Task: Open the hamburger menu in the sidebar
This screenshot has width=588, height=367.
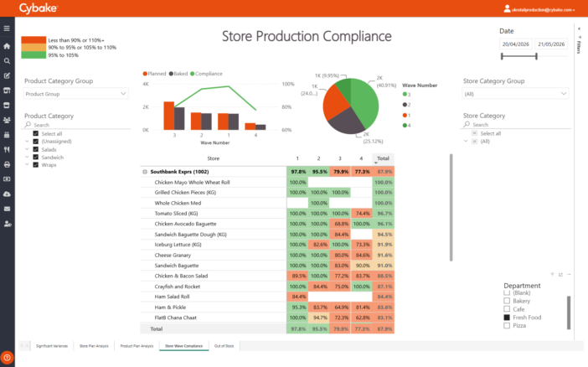Action: pyautogui.click(x=7, y=28)
